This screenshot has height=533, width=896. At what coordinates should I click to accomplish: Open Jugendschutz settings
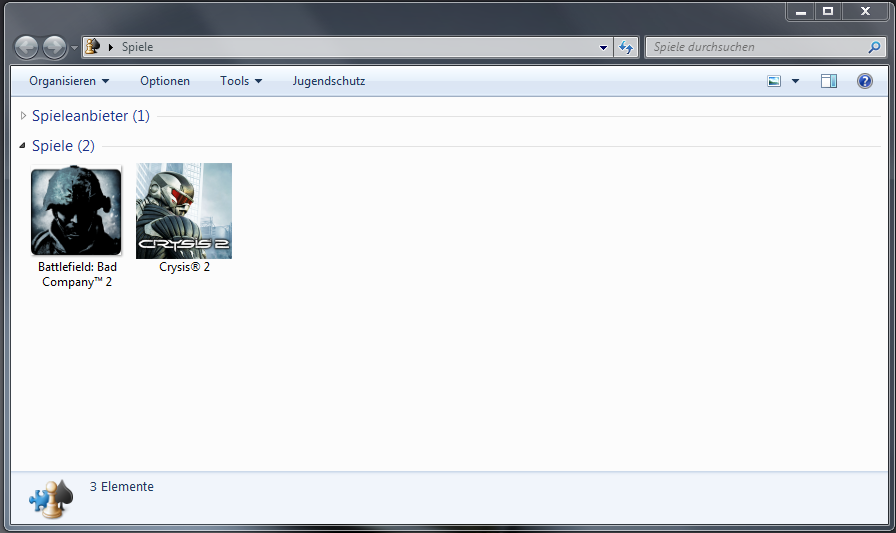pyautogui.click(x=329, y=81)
